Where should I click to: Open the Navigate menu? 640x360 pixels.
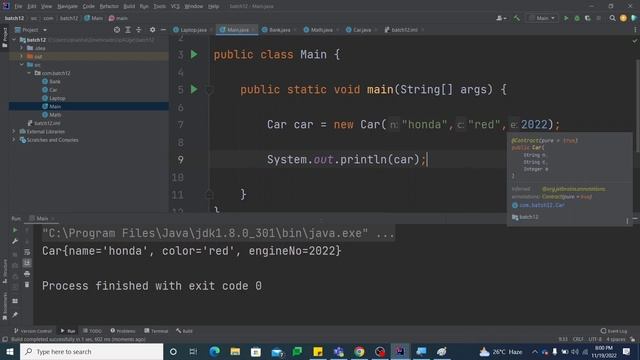67,6
